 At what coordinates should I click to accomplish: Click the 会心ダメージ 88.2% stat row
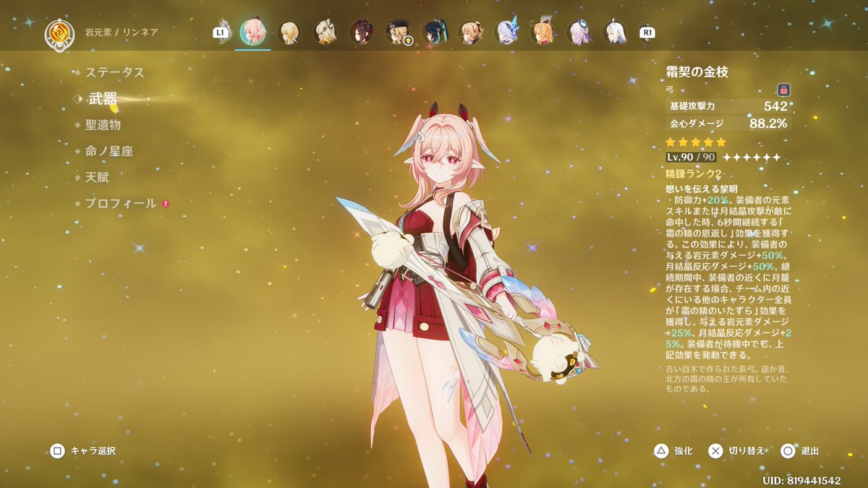point(728,124)
